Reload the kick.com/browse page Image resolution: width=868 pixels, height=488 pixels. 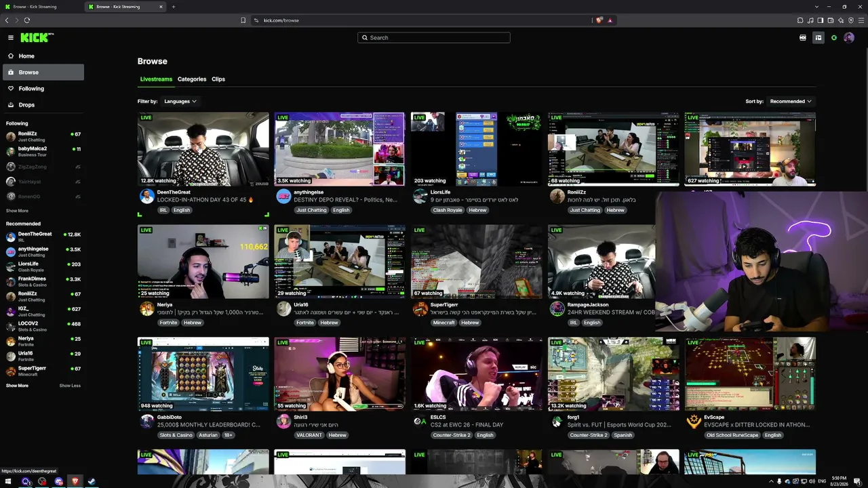(x=27, y=20)
